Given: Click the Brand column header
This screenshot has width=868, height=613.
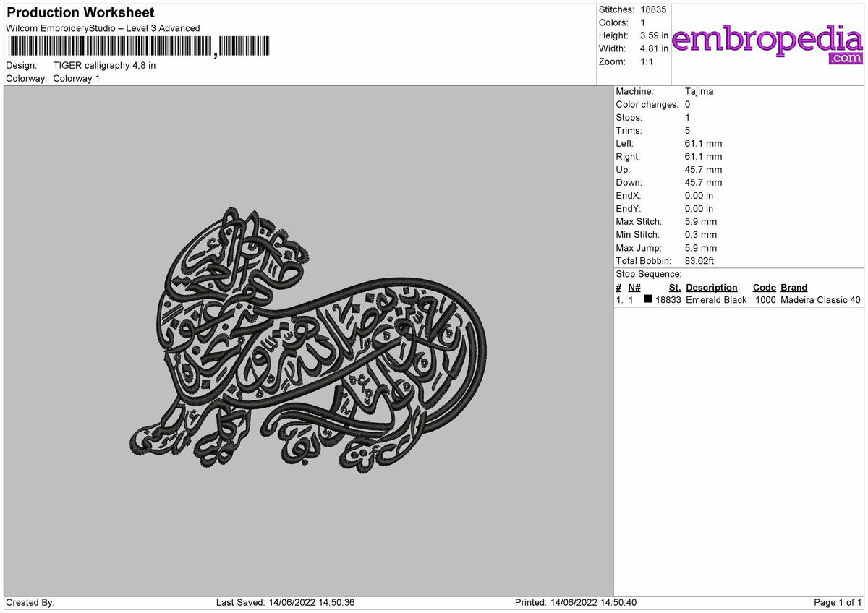Looking at the screenshot, I should (x=793, y=287).
